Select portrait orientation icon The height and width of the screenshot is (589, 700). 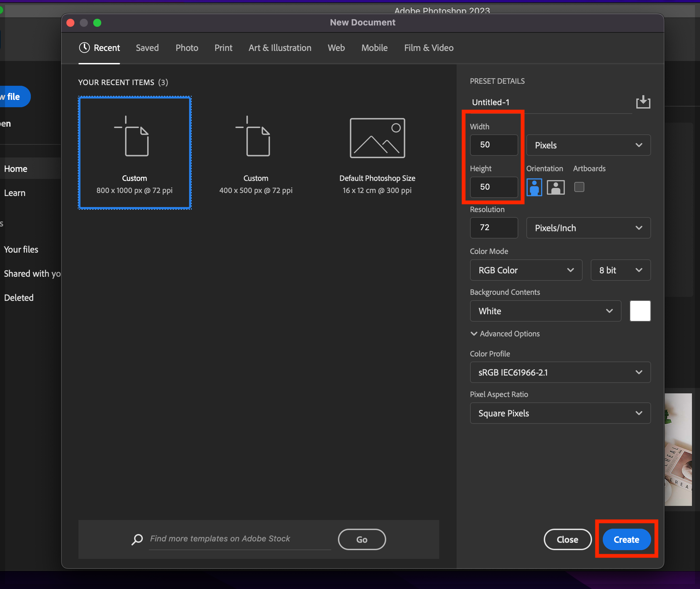534,187
